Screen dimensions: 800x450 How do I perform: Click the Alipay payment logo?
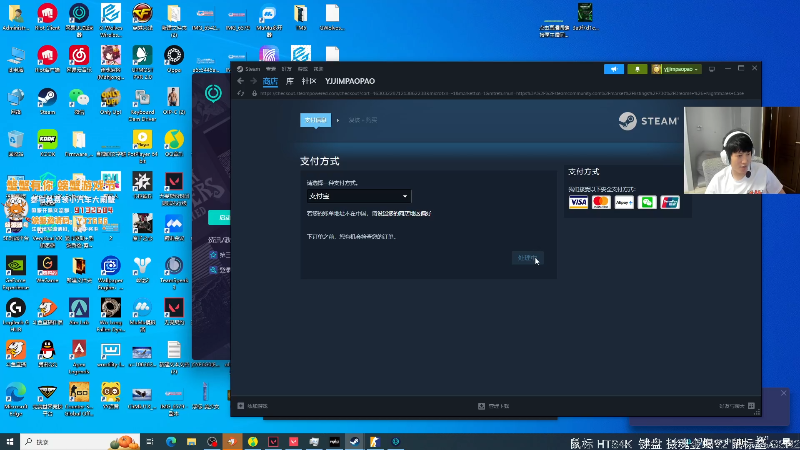624,203
